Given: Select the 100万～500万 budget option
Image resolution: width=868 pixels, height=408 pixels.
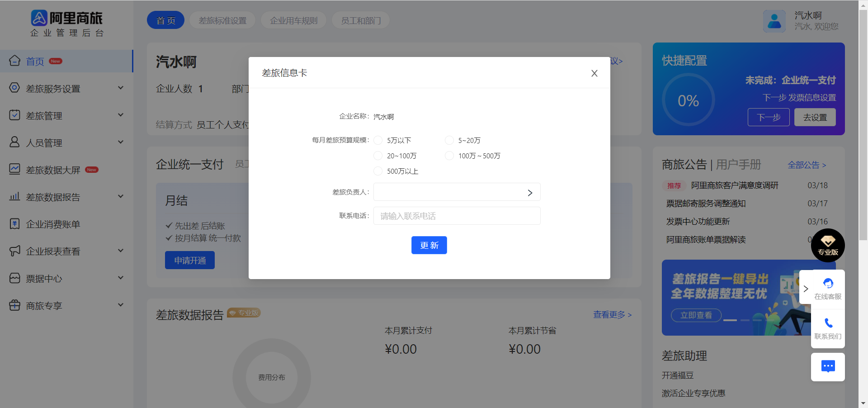Looking at the screenshot, I should click(449, 156).
